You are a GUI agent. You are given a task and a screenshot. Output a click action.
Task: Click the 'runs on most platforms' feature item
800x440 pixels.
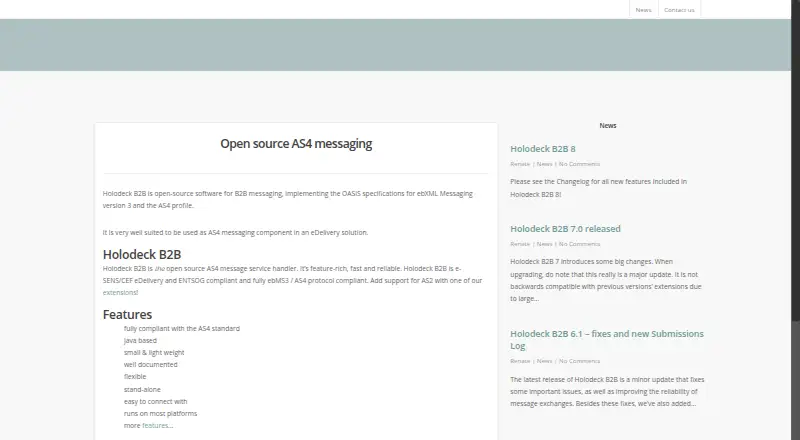(x=160, y=413)
